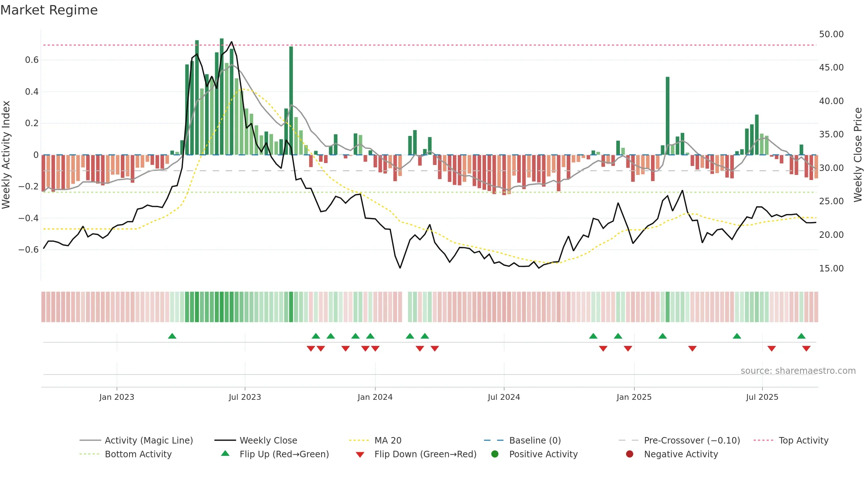868x488 pixels.
Task: Click the black line swatch for Weekly Close
Action: [225, 440]
